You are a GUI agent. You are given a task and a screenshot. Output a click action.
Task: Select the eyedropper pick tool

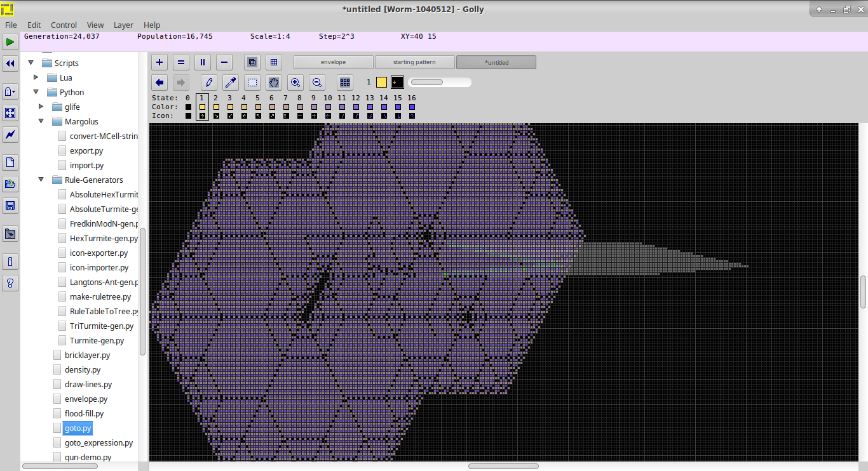tap(231, 83)
